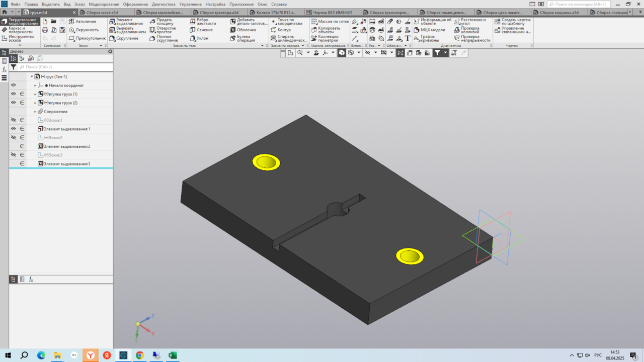Toggle the view filter funnel button

point(438,52)
